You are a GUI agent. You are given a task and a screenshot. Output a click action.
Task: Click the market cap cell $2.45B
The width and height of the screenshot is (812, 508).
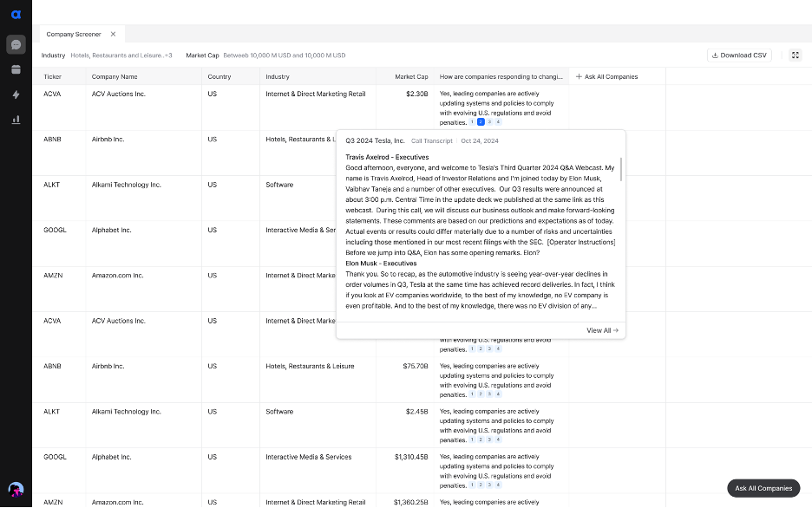pos(417,412)
